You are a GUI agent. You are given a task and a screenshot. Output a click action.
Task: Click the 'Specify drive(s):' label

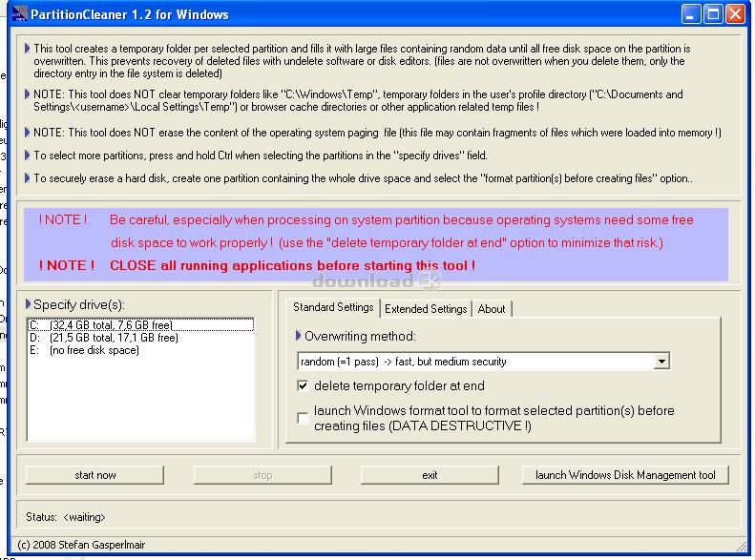tap(79, 304)
